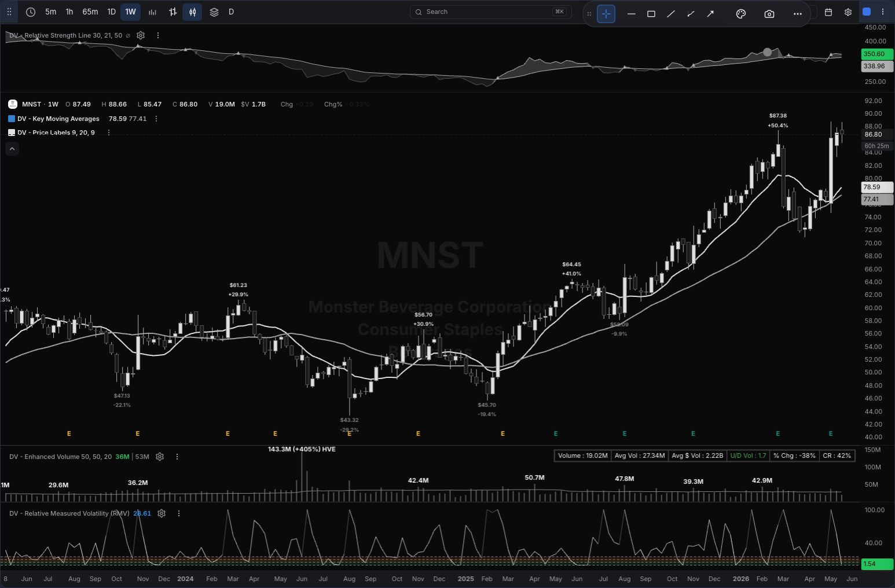The image size is (895, 588).
Task: Click the % Chg : -38% stat
Action: [794, 455]
